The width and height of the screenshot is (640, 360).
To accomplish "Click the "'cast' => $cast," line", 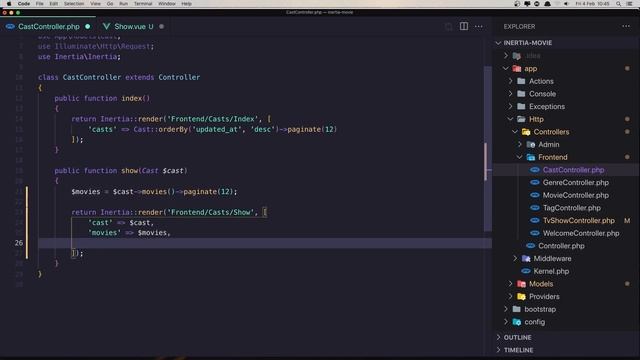I will click(121, 222).
